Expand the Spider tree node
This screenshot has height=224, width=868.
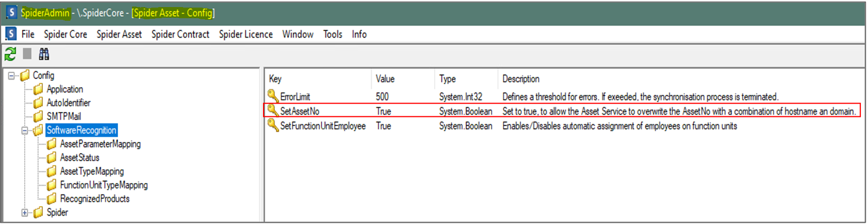point(25,212)
